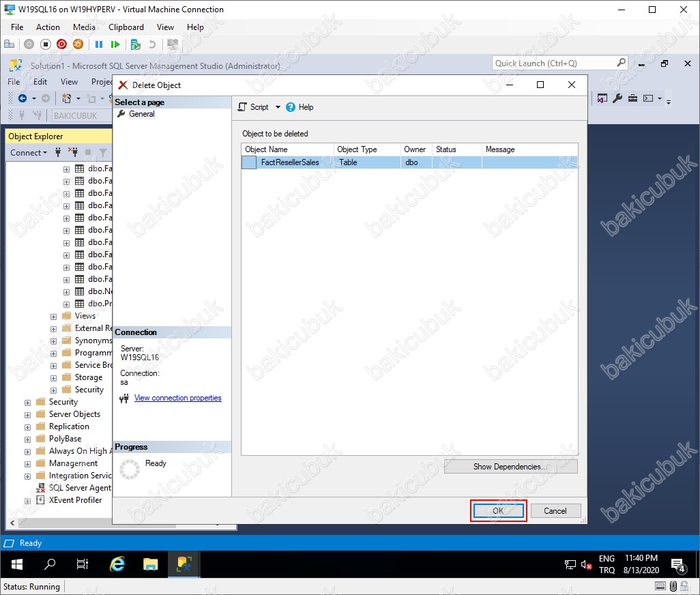Open the notification center icon
Image resolution: width=700 pixels, height=595 pixels.
point(679,565)
